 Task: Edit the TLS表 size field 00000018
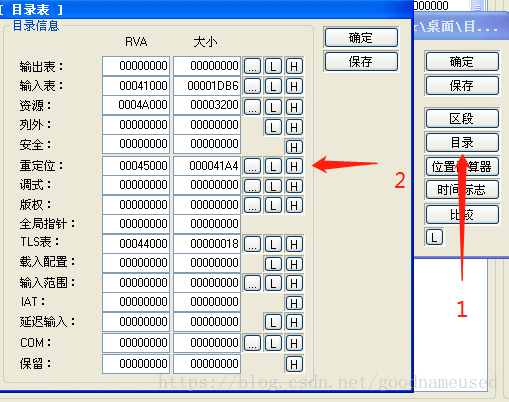point(207,244)
